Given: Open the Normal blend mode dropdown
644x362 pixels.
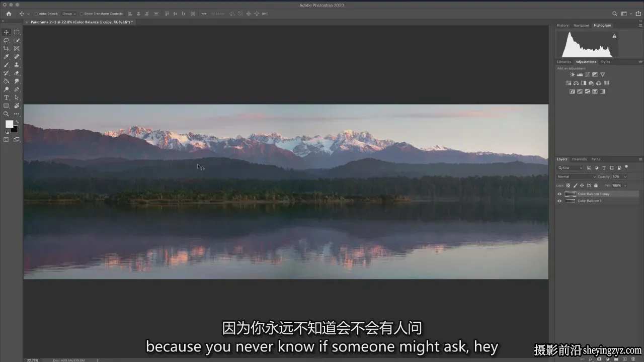Looking at the screenshot, I should [577, 177].
